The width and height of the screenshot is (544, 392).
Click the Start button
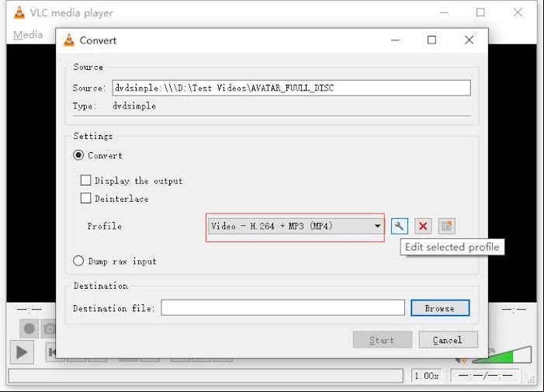(x=383, y=340)
